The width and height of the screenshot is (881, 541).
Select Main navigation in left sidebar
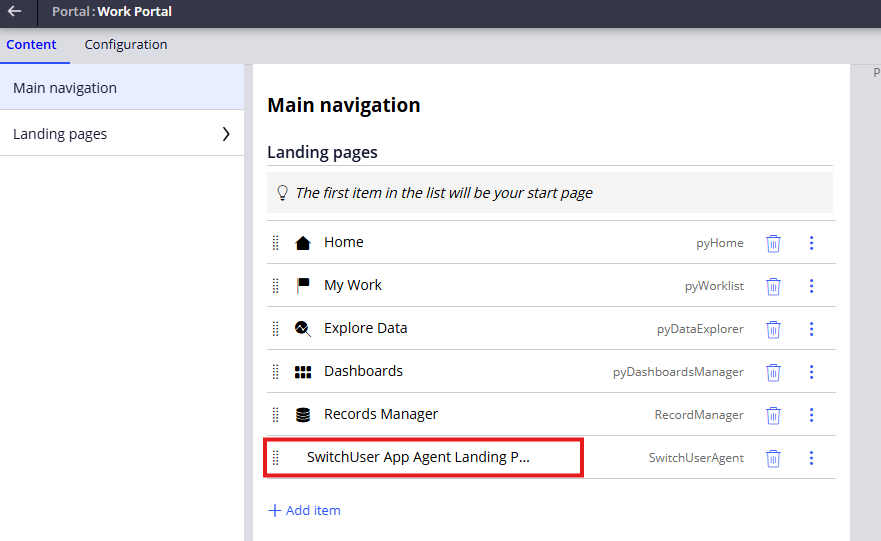pos(65,88)
